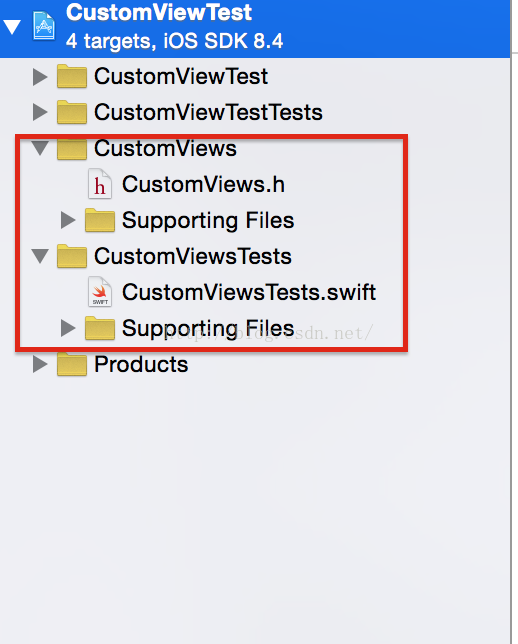Image resolution: width=518 pixels, height=644 pixels.
Task: Click the Products folder icon
Action: (72, 364)
